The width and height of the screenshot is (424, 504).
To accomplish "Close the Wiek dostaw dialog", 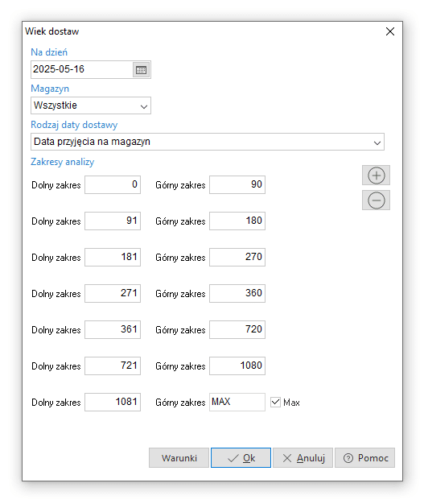I will (x=390, y=31).
